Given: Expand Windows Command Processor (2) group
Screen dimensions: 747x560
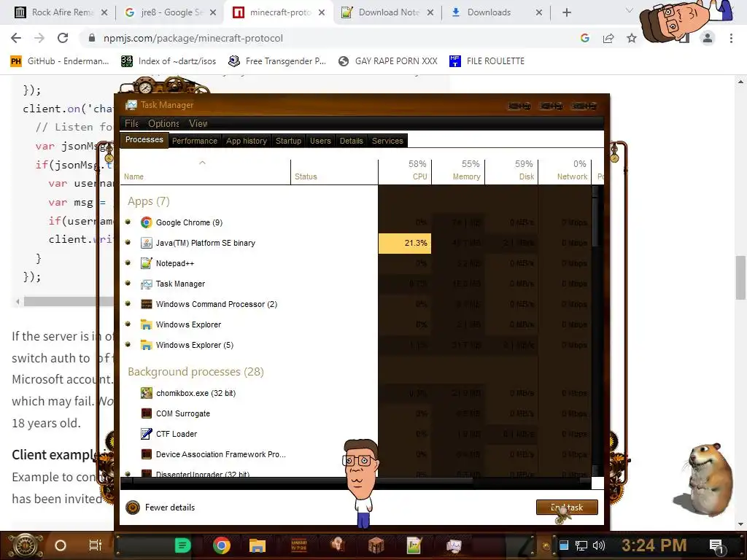Looking at the screenshot, I should (x=128, y=304).
